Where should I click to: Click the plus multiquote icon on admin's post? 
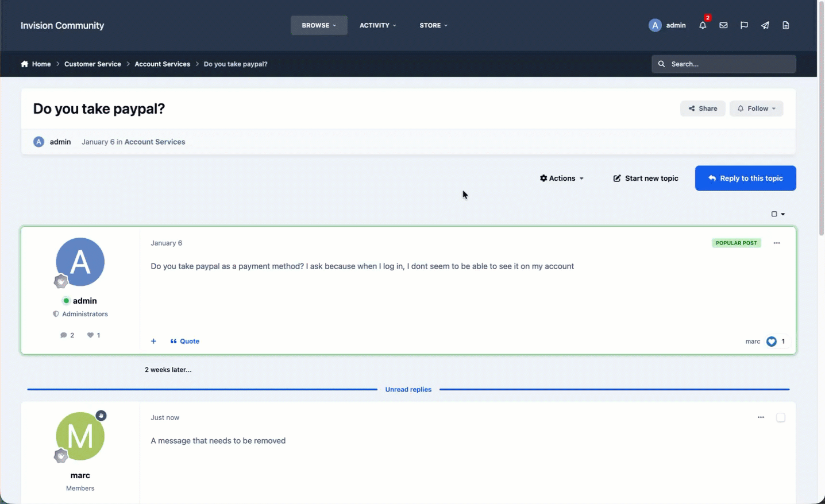point(153,341)
